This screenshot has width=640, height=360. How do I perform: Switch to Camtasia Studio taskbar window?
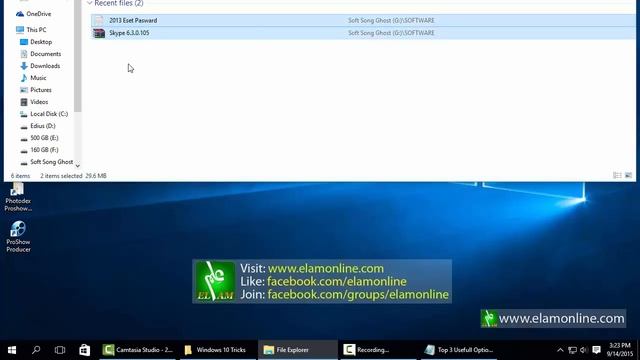tap(138, 350)
